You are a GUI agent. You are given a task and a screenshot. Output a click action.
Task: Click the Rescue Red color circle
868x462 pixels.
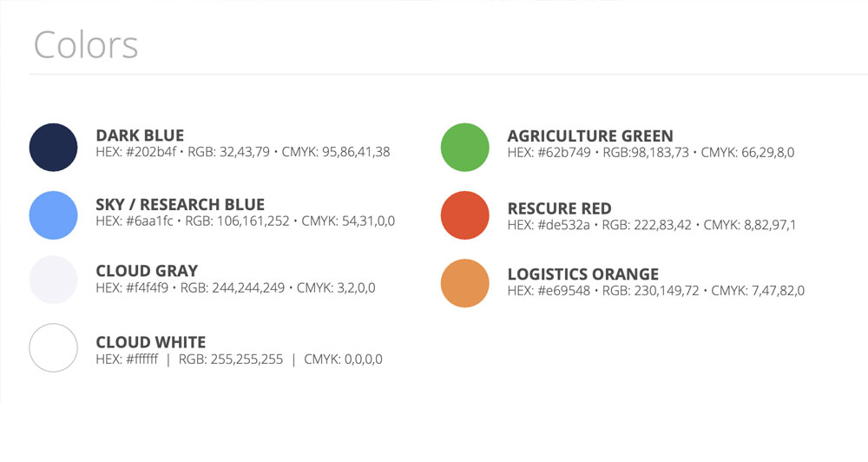pyautogui.click(x=465, y=214)
